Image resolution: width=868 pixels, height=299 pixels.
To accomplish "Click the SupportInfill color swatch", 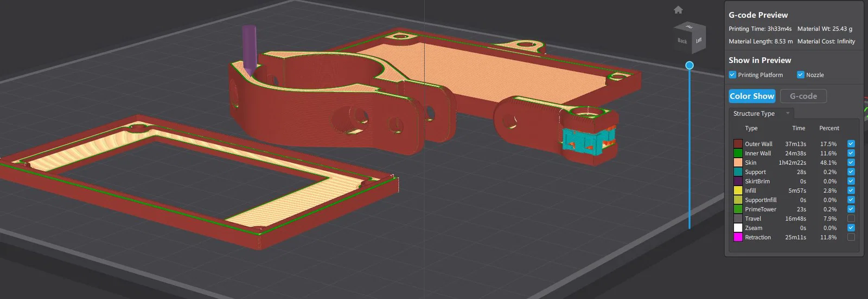I will click(x=738, y=200).
